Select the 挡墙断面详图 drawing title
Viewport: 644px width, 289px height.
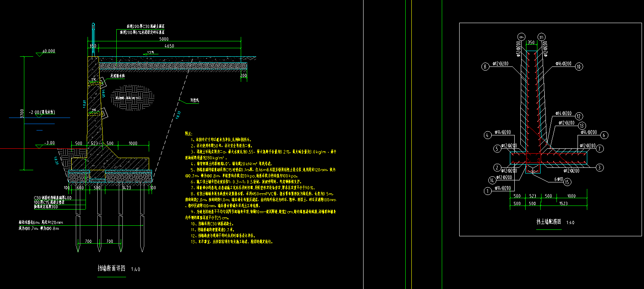(x=111, y=268)
